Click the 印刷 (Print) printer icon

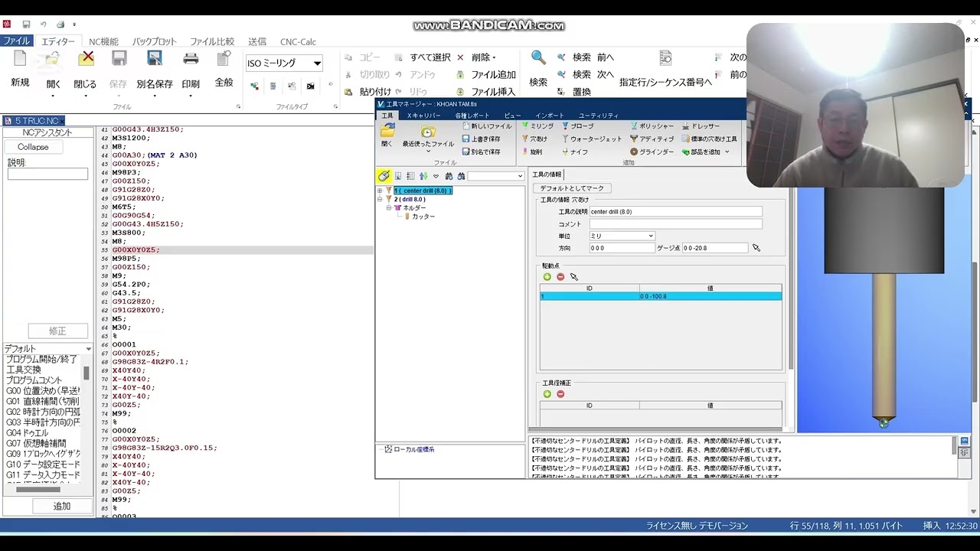coord(191,59)
